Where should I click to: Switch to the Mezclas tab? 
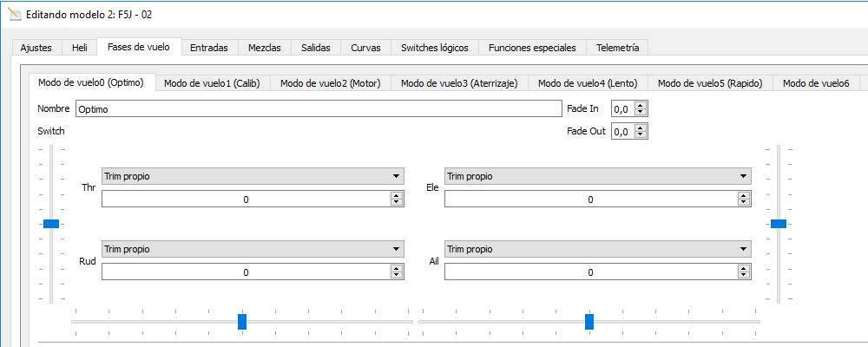pyautogui.click(x=264, y=48)
